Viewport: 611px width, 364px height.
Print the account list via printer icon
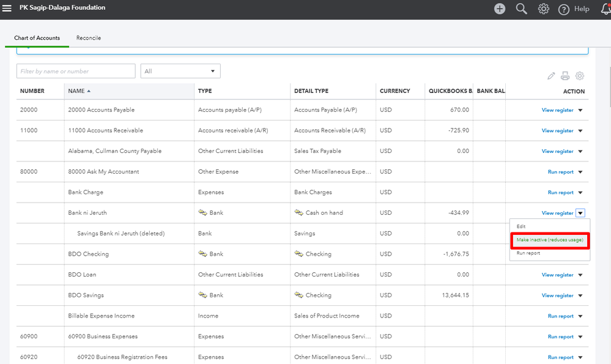click(x=565, y=76)
